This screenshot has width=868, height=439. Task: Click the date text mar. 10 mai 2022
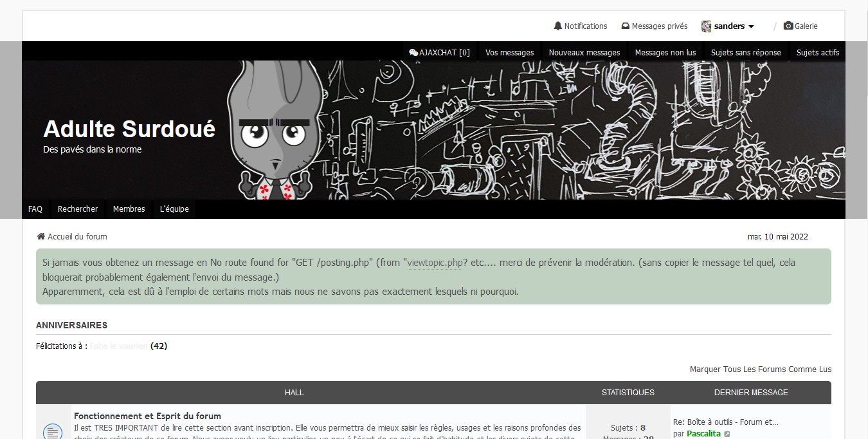[x=778, y=236]
